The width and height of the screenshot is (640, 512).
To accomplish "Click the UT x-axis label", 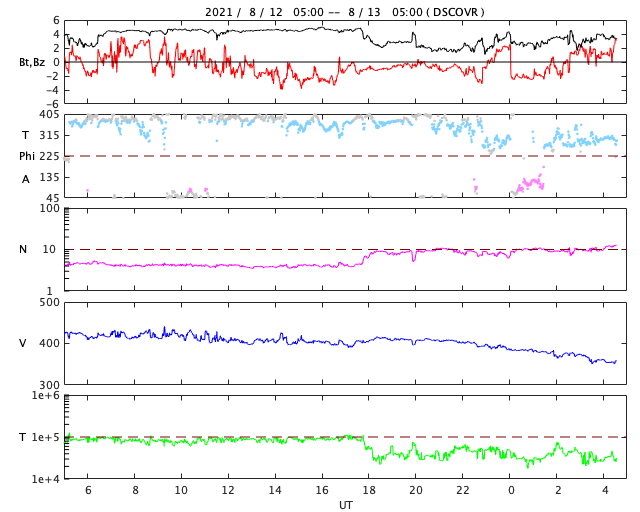I will click(x=345, y=505).
